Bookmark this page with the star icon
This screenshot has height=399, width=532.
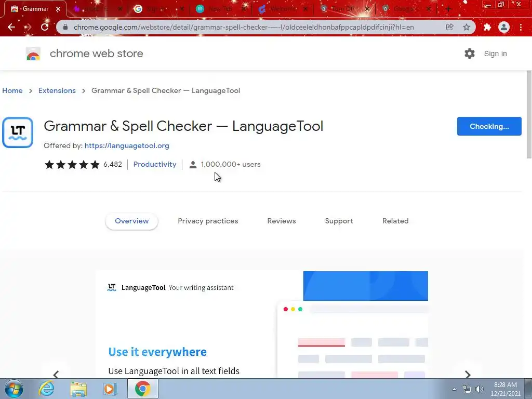pos(467,27)
